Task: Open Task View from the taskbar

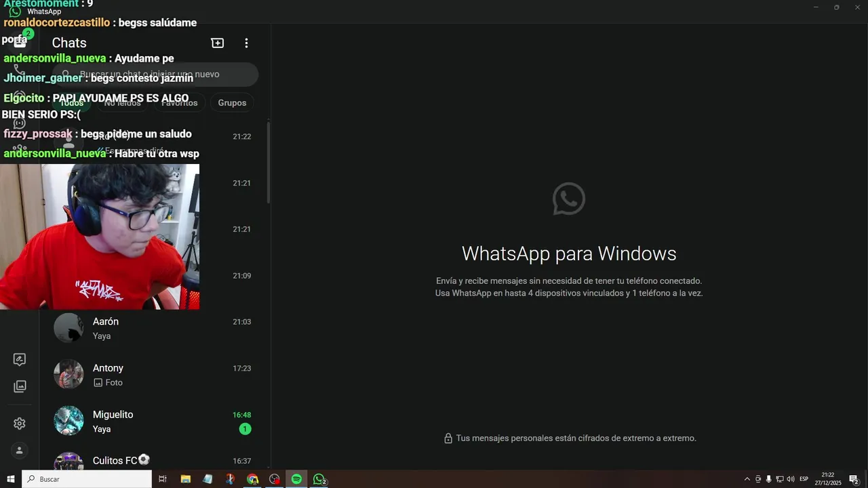Action: click(163, 479)
